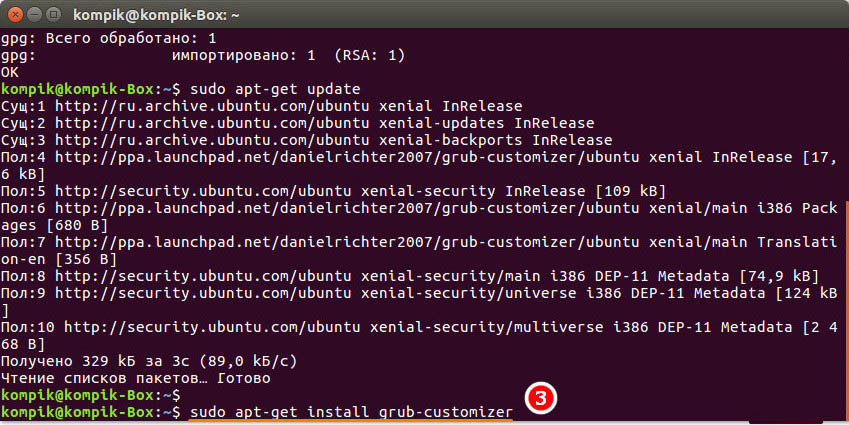Maximize the terminal window
Viewport: 849px width, 425px height.
[53, 15]
